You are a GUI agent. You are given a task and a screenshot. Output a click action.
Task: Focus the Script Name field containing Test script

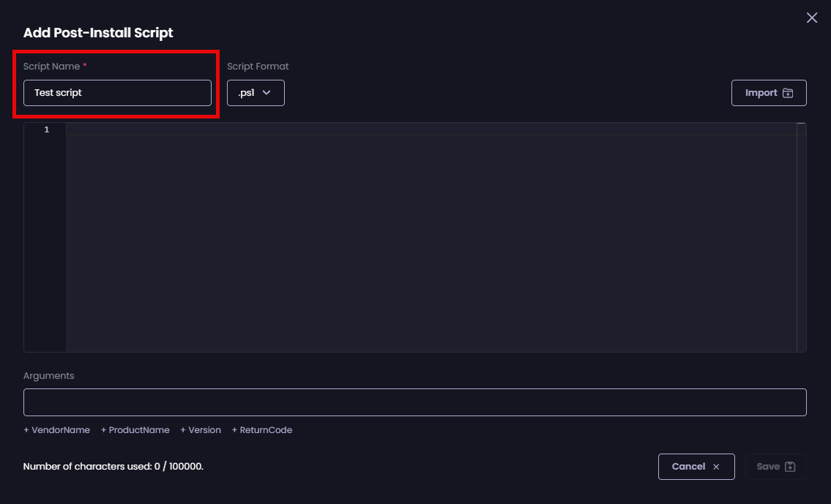pos(116,93)
